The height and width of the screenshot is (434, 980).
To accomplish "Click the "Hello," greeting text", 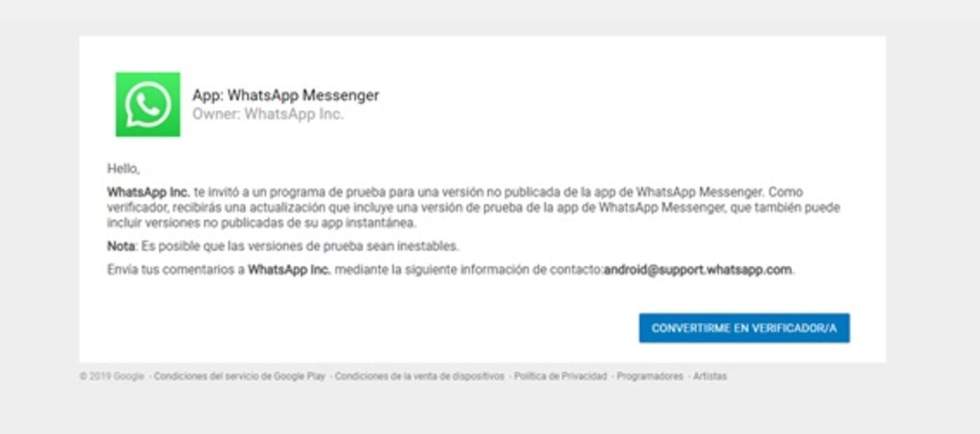I will coord(123,169).
